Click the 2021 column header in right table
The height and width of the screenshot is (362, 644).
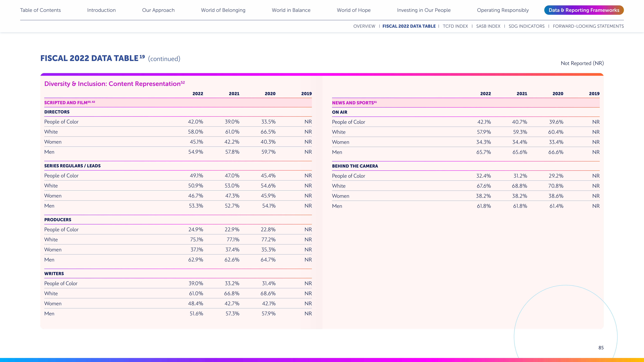tap(522, 94)
